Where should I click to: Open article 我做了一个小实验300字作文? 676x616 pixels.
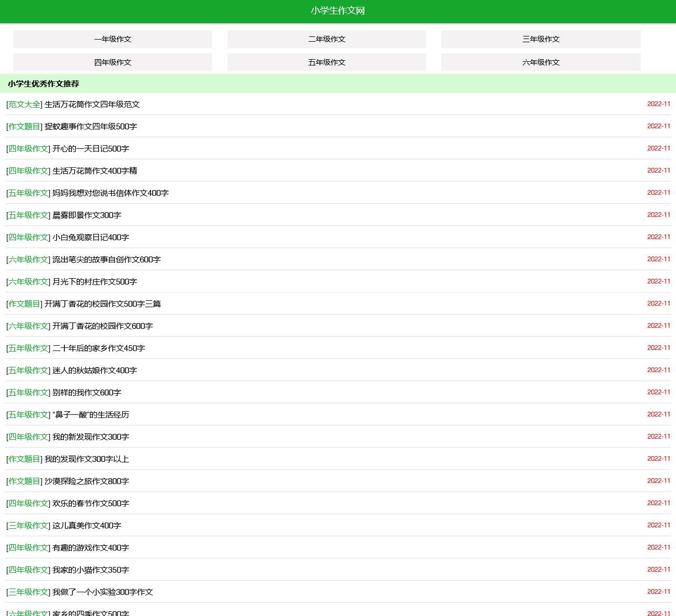click(102, 592)
